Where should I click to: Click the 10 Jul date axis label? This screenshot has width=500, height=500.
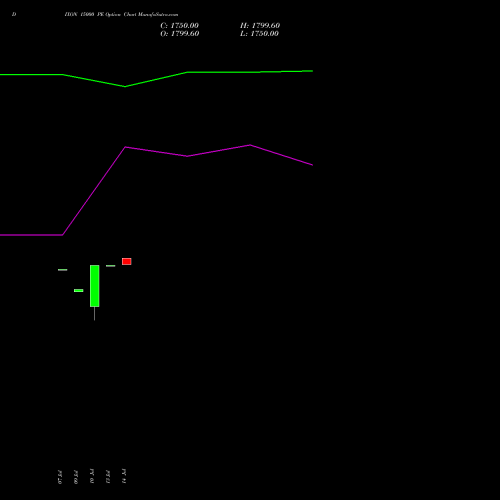[92, 476]
